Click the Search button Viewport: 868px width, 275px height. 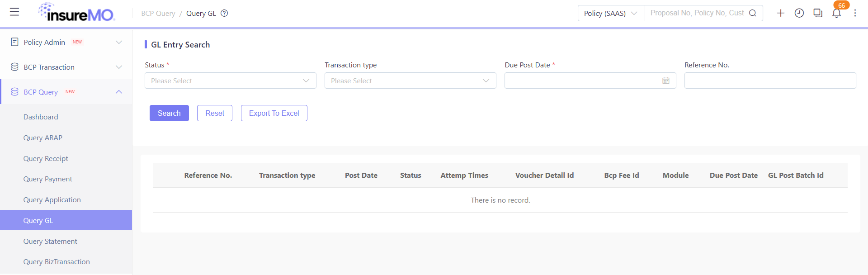click(169, 113)
